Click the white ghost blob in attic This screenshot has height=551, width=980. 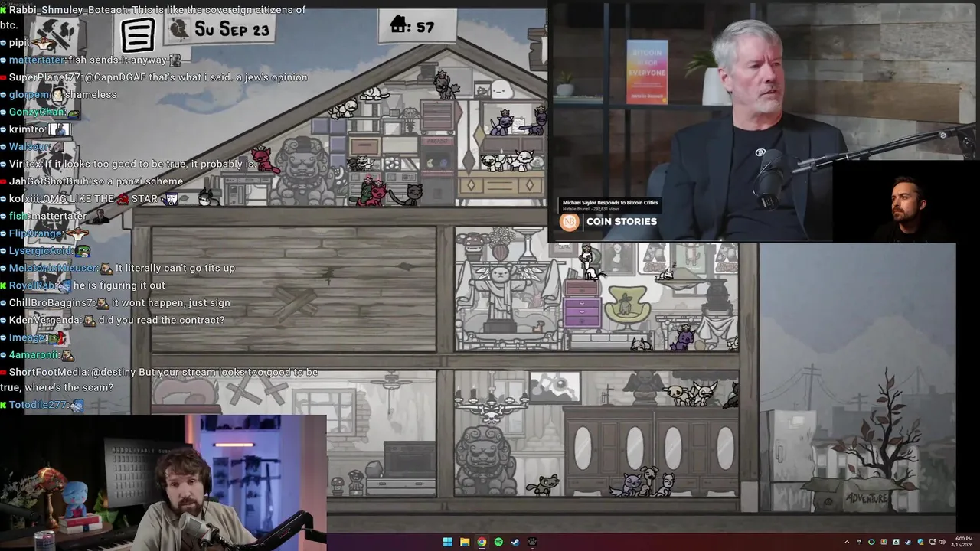500,89
